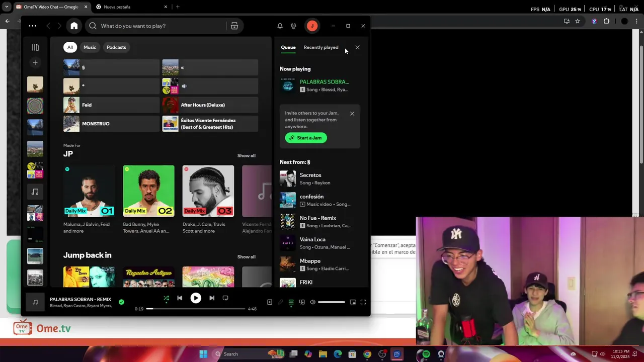Create a playlist with the plus icon
644x362 pixels.
[35, 63]
